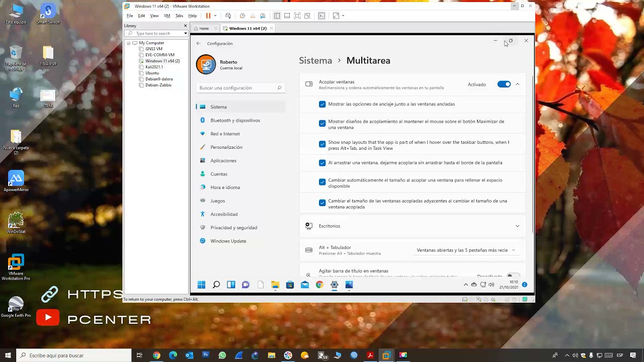Click the VM volume speaker tray icon

[x=491, y=285]
